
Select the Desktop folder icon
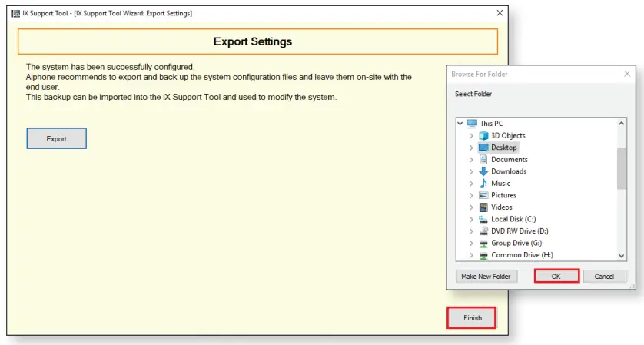484,148
